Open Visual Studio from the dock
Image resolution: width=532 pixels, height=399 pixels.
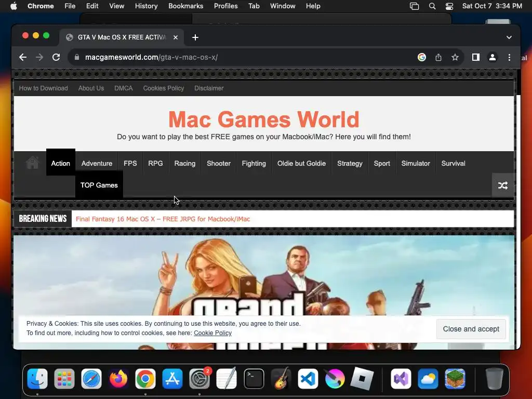coord(401,379)
